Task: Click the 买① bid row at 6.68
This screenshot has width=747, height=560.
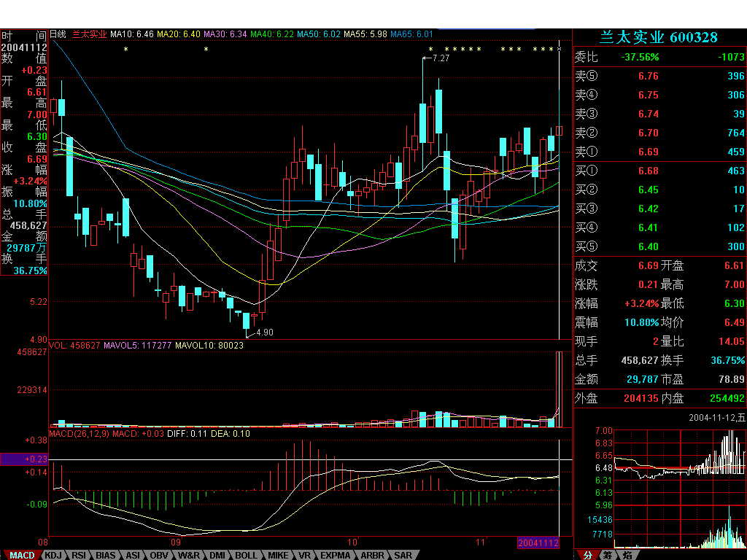Action: (x=659, y=171)
